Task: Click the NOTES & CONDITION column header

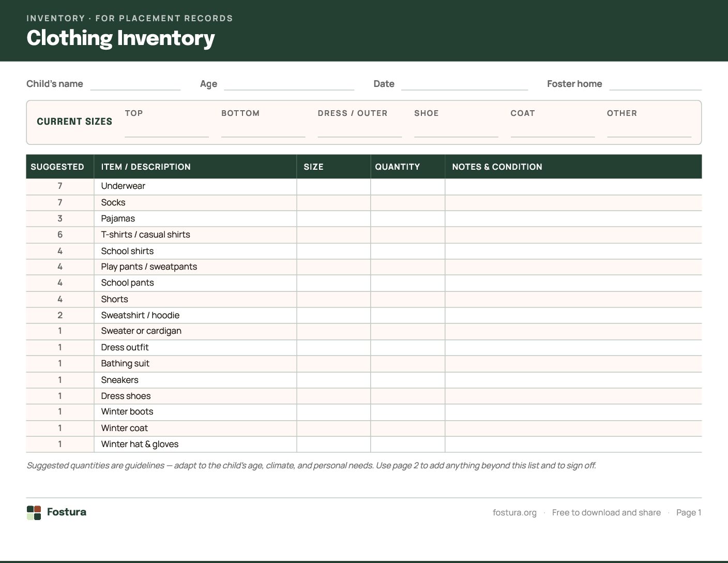Action: (497, 167)
